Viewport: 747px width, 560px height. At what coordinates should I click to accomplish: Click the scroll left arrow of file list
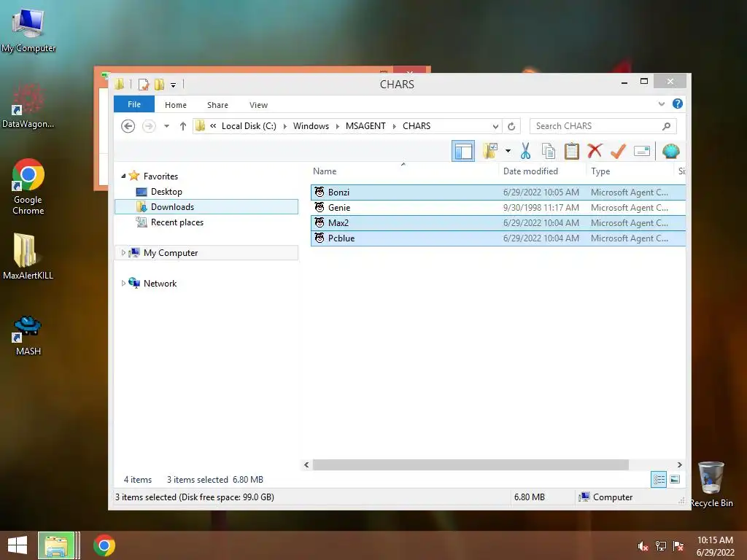tap(306, 464)
